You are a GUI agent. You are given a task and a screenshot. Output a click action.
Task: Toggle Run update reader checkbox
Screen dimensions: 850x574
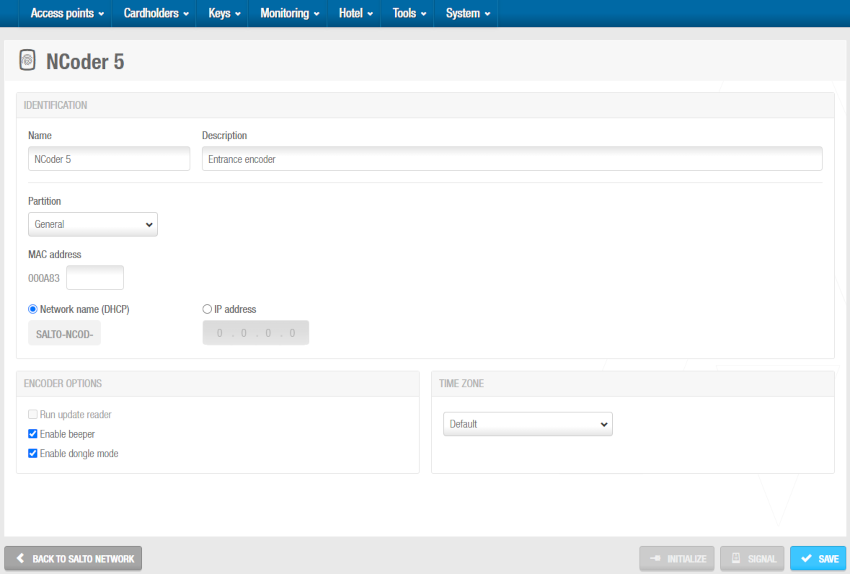click(33, 414)
